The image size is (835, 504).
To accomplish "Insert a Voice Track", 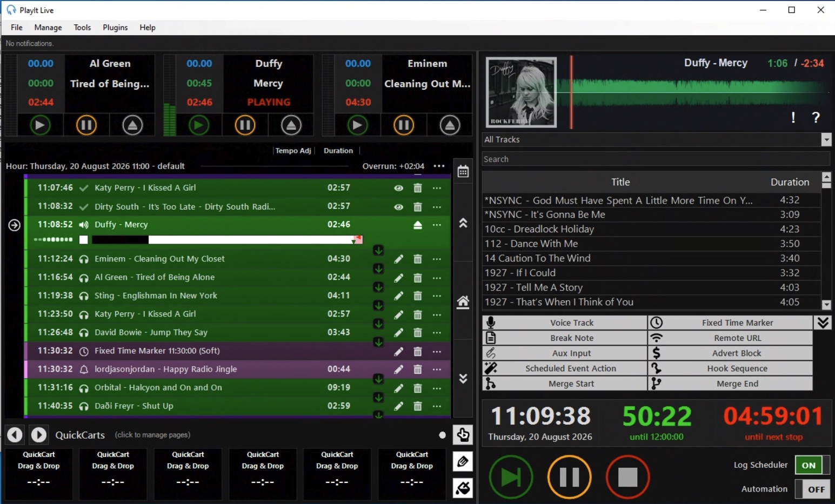I will point(564,322).
